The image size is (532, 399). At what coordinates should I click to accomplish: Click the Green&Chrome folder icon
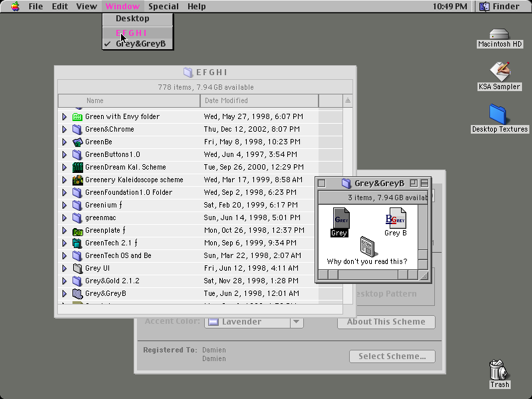[77, 129]
